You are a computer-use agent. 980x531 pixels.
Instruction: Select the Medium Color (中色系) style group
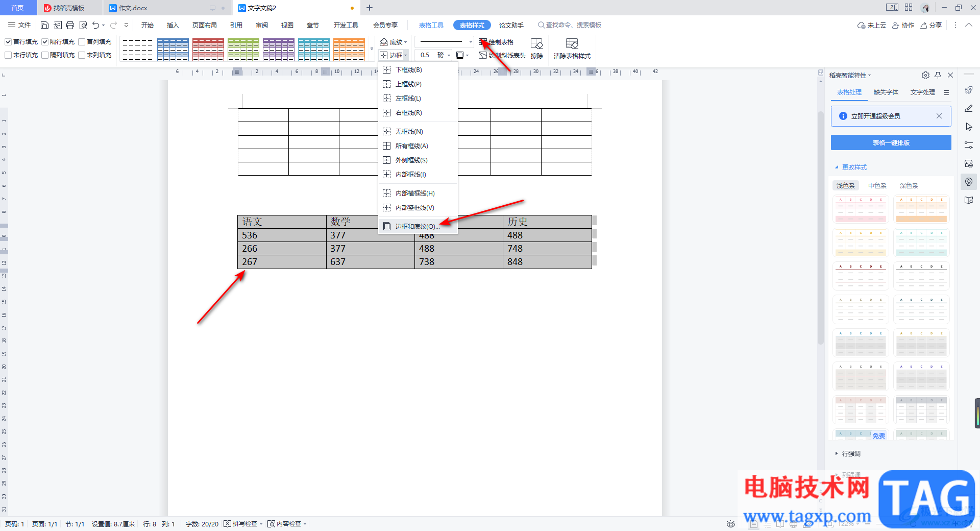[877, 186]
